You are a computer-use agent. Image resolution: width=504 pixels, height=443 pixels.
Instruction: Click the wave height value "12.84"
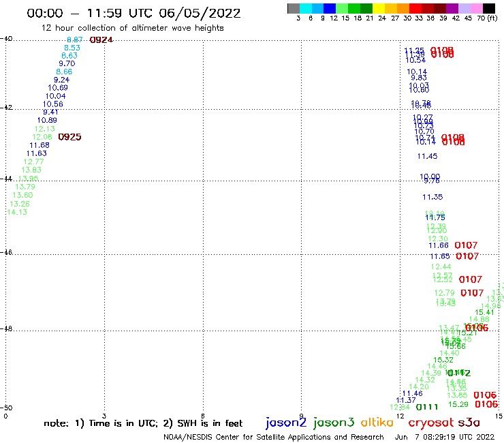coord(400,408)
